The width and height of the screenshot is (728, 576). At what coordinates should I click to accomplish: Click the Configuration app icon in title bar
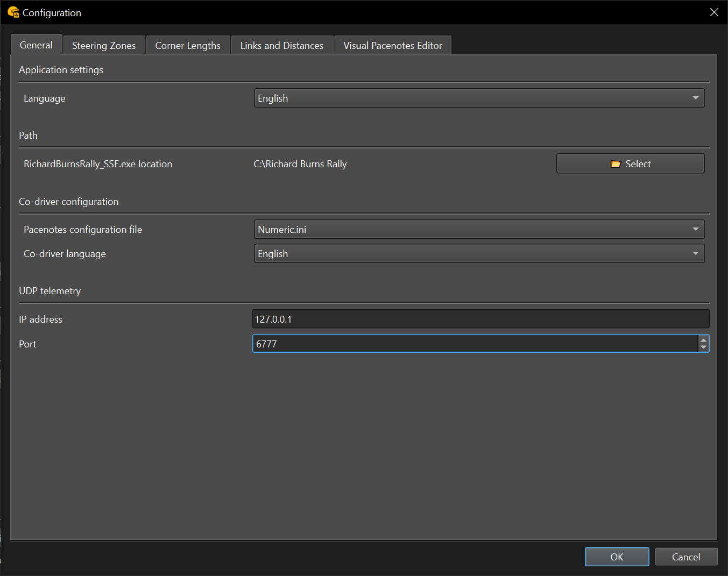pos(13,12)
